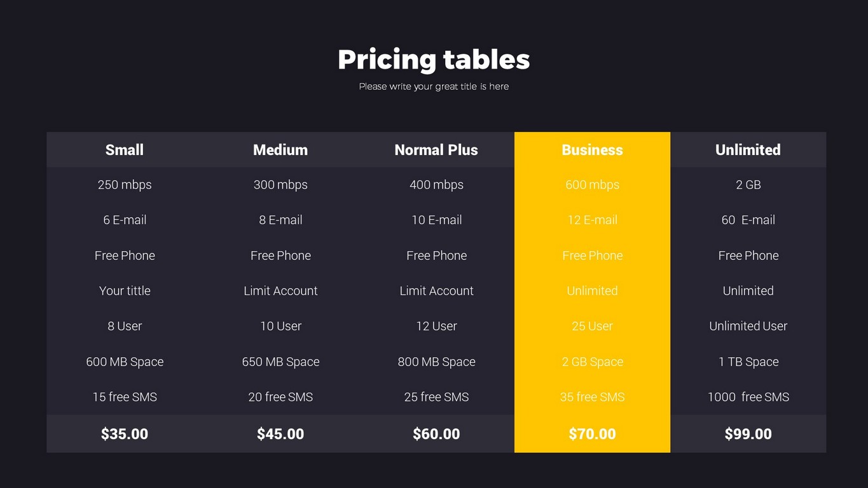Select the subtitle text under the title
This screenshot has width=868, height=488.
click(434, 86)
